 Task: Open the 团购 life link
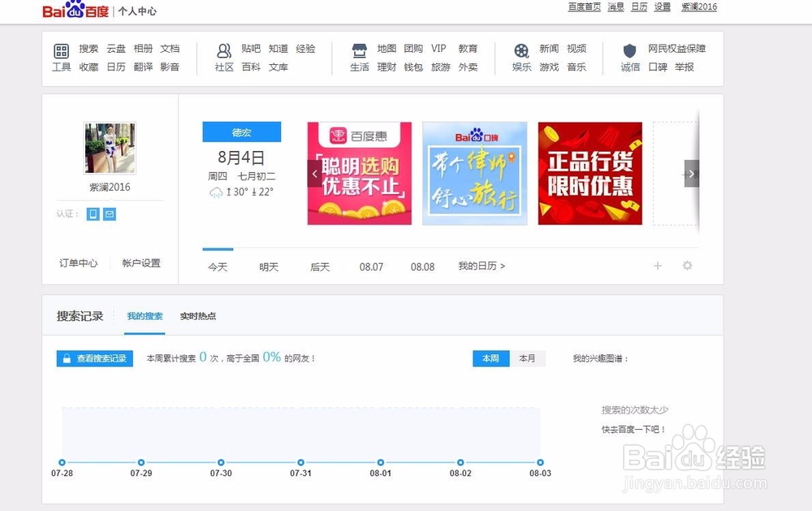point(413,49)
